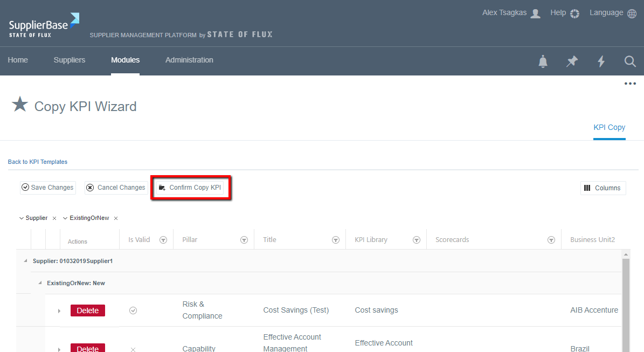Collapse the Supplier: 01032019Supplier1 group

(24, 260)
